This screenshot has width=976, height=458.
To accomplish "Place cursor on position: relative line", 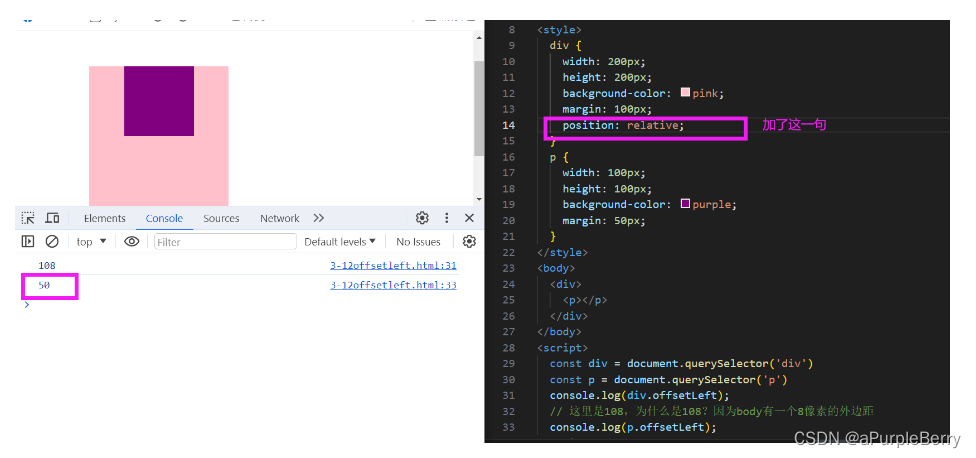I will (623, 125).
